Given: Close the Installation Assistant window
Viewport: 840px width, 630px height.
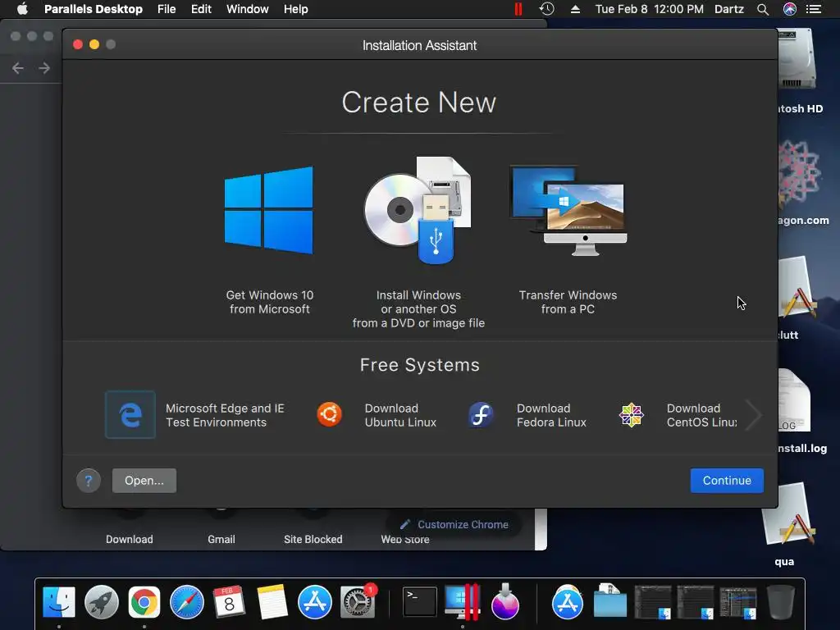Looking at the screenshot, I should point(78,44).
